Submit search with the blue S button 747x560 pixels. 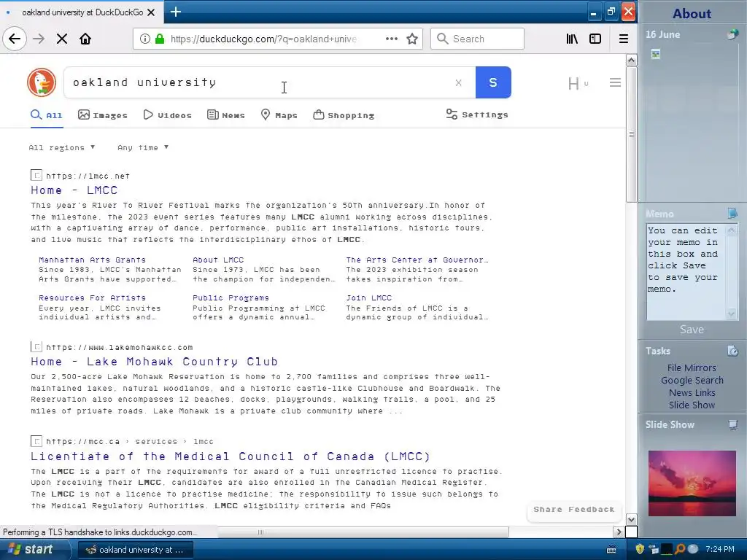coord(493,82)
